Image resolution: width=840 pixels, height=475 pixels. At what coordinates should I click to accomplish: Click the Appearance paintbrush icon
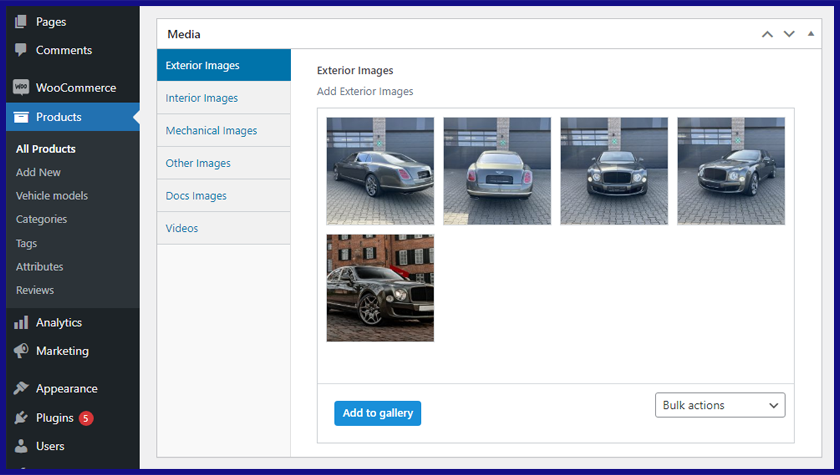(21, 388)
